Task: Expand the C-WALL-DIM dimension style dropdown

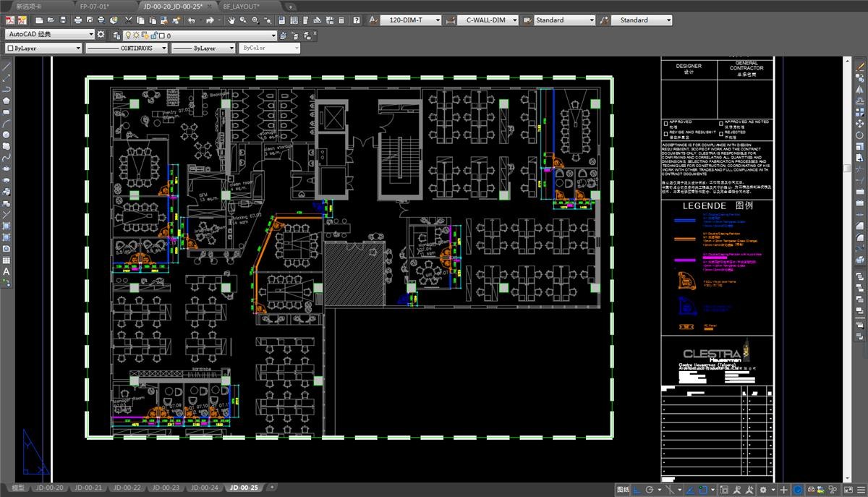Action: click(515, 20)
